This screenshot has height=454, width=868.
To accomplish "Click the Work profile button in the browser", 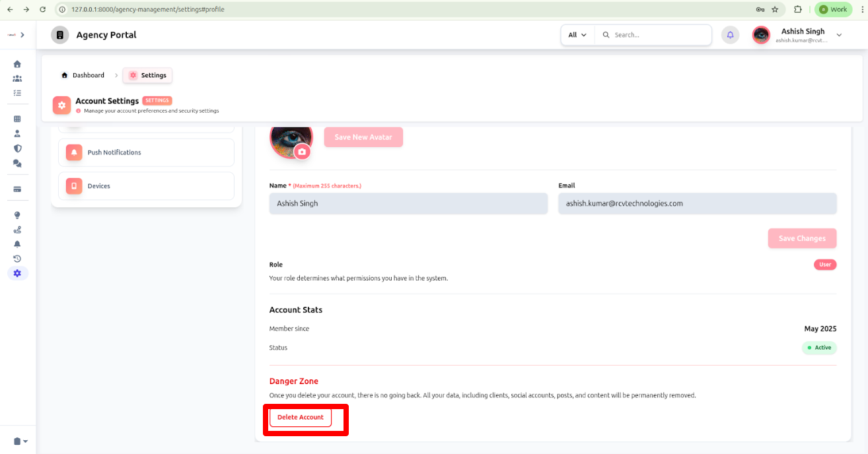I will pyautogui.click(x=833, y=9).
